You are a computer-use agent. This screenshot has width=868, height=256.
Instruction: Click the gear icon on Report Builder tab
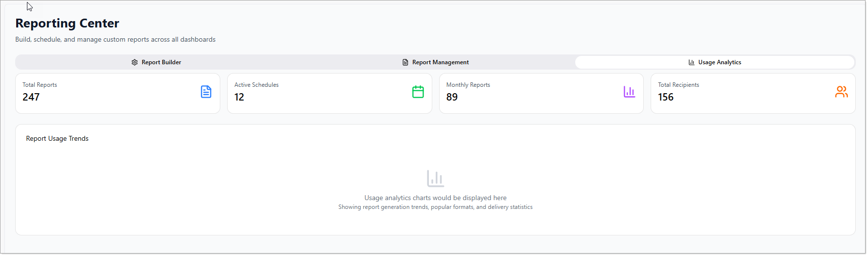click(135, 62)
